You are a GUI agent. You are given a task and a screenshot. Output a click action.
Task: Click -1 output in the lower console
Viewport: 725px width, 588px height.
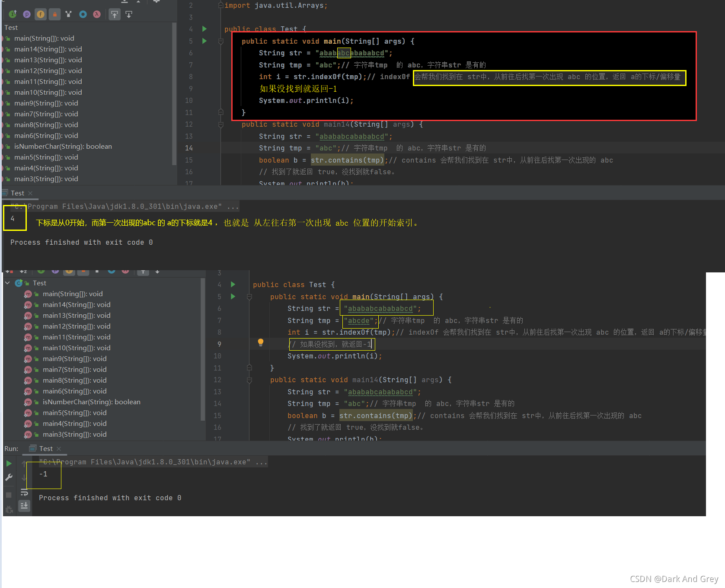tap(43, 474)
